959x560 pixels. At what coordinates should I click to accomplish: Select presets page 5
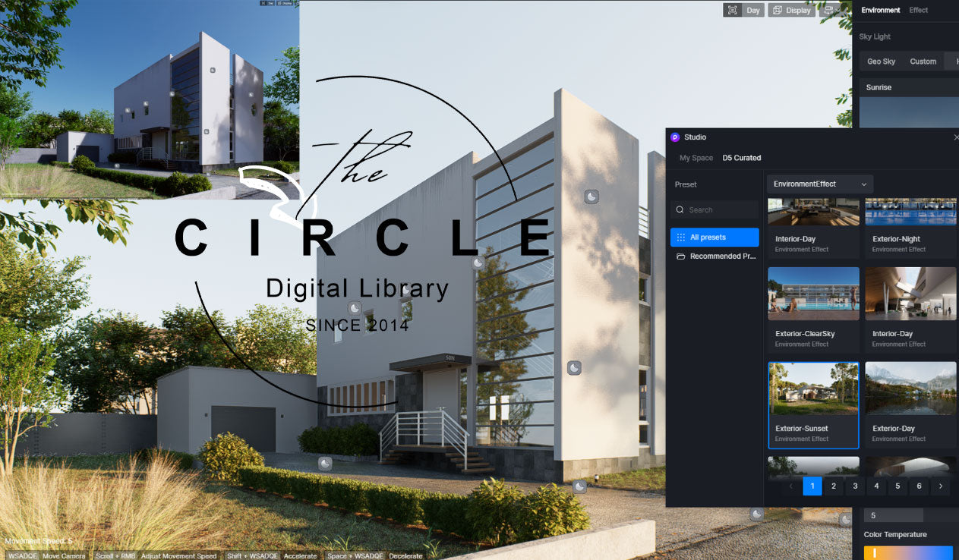(897, 486)
